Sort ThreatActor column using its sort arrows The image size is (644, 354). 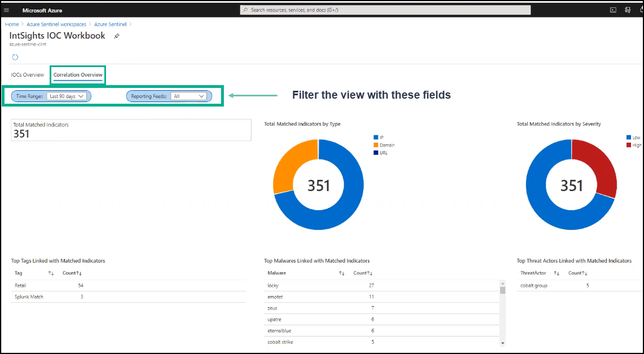(556, 273)
